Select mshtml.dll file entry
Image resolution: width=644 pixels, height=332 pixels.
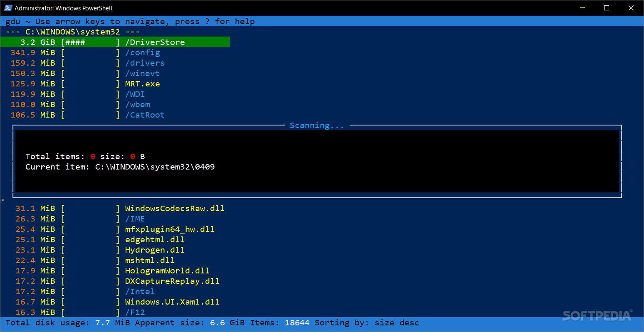(x=150, y=260)
